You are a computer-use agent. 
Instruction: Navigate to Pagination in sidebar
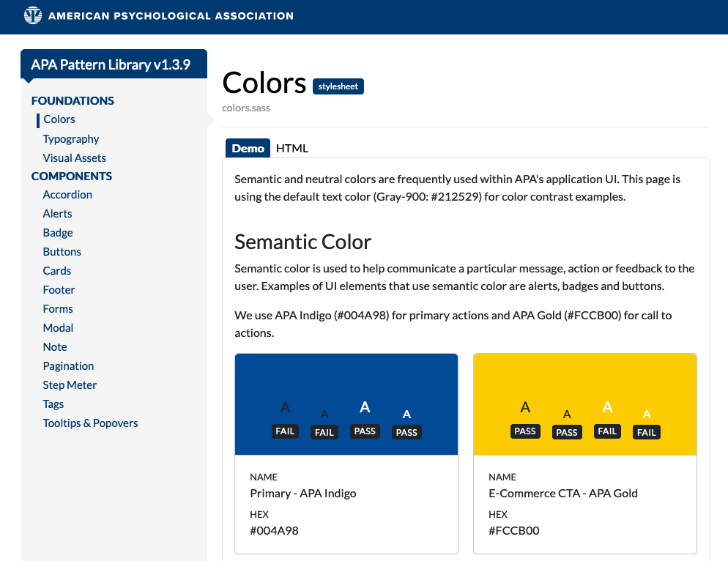pyautogui.click(x=68, y=366)
